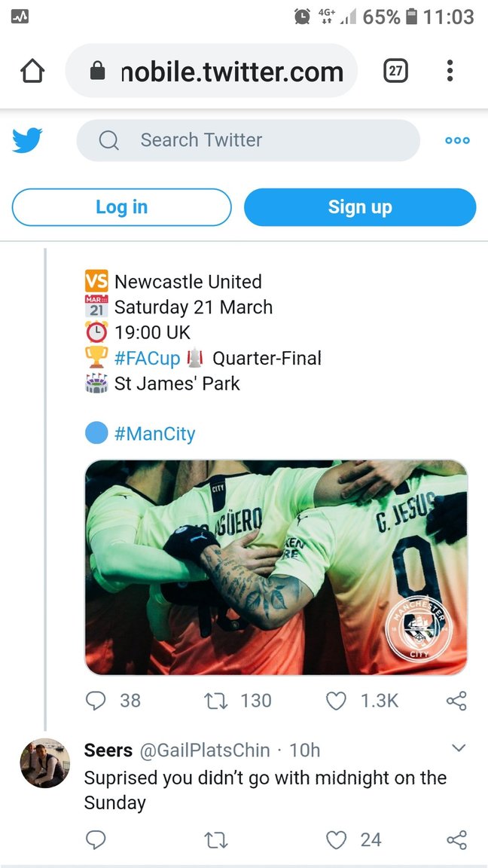Open the #ManCity hashtag link
Viewport: 488px width, 868px height.
point(154,434)
